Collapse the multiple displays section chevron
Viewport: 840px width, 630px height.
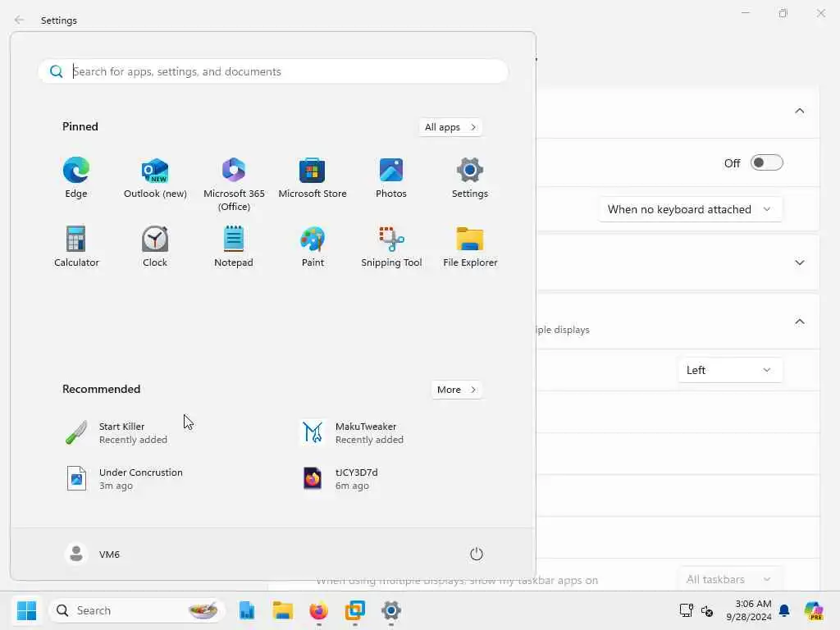(x=799, y=322)
